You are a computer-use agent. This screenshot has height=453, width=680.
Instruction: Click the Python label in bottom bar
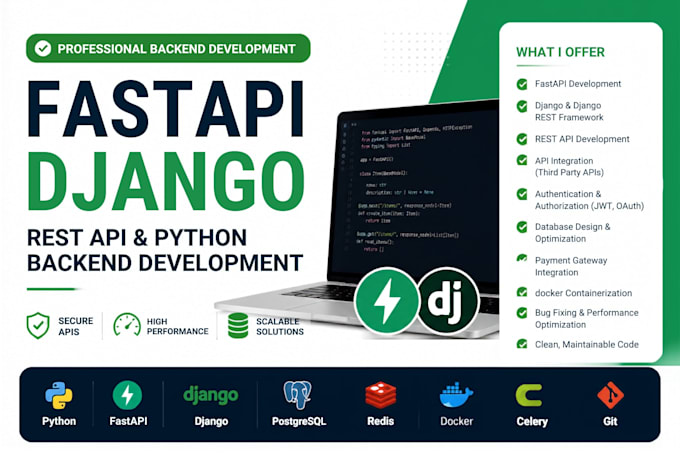(x=59, y=421)
